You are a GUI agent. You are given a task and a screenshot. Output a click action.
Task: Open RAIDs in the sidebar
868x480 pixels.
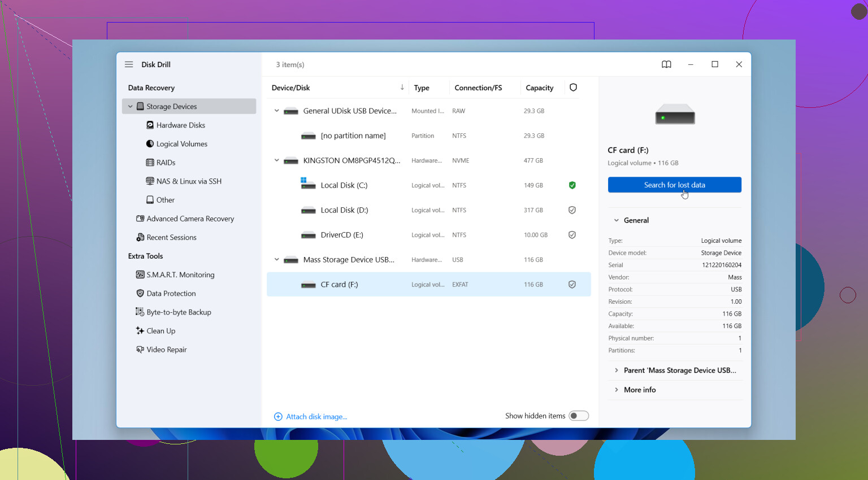pos(166,163)
